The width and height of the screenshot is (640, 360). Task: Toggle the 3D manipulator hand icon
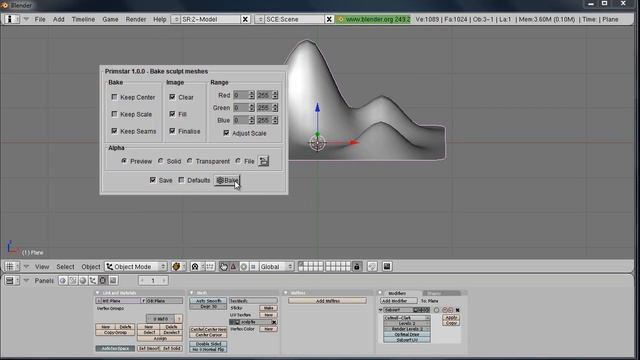(x=224, y=267)
